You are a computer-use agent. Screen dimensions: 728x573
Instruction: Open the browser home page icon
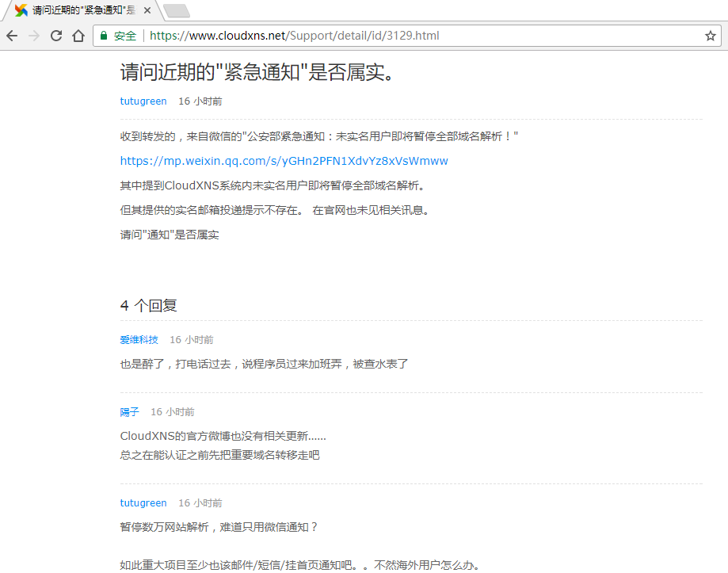(x=78, y=36)
